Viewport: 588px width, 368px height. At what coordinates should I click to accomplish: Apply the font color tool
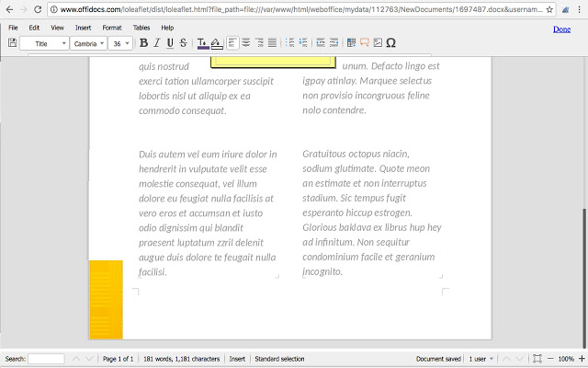click(203, 43)
